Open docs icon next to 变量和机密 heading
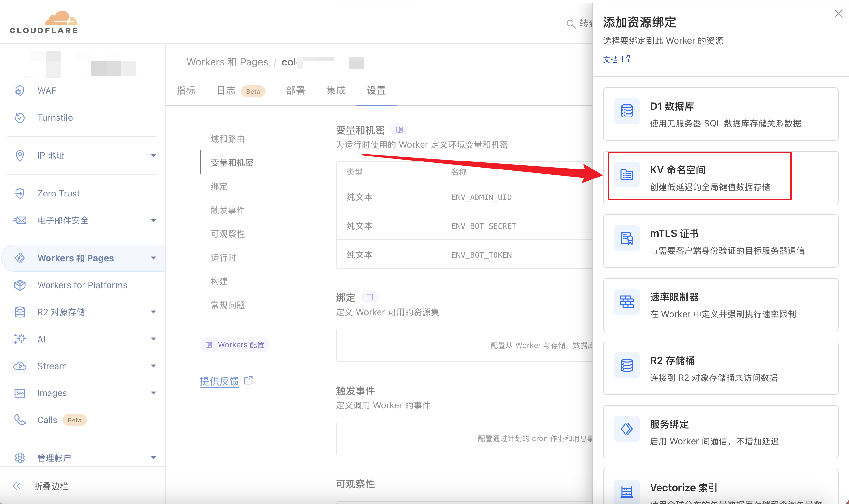Viewport: 849px width, 504px height. point(399,130)
